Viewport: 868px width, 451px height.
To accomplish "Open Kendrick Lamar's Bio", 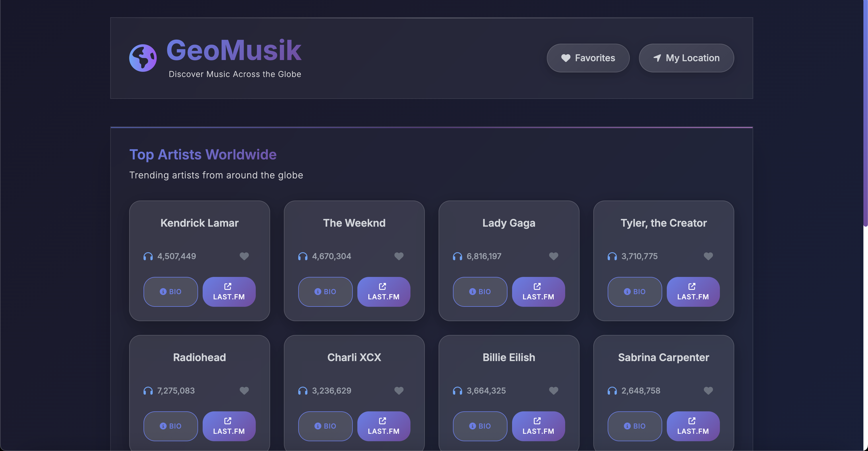I will click(170, 292).
